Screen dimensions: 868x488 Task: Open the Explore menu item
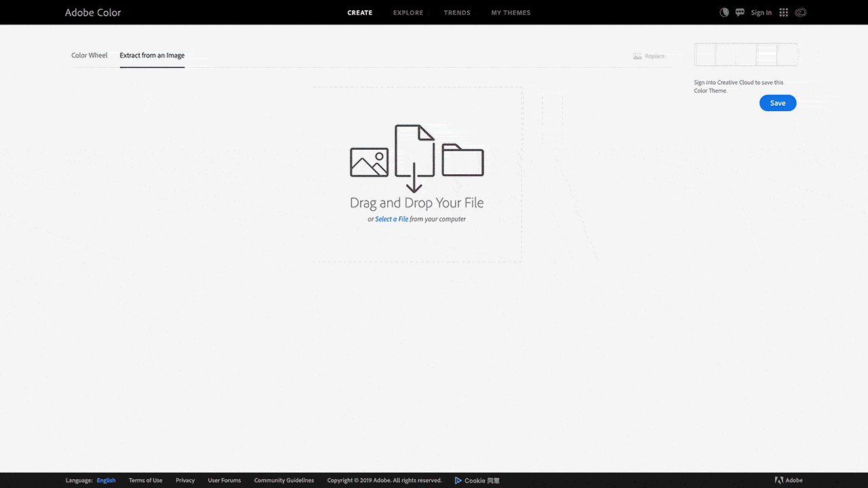coord(408,13)
